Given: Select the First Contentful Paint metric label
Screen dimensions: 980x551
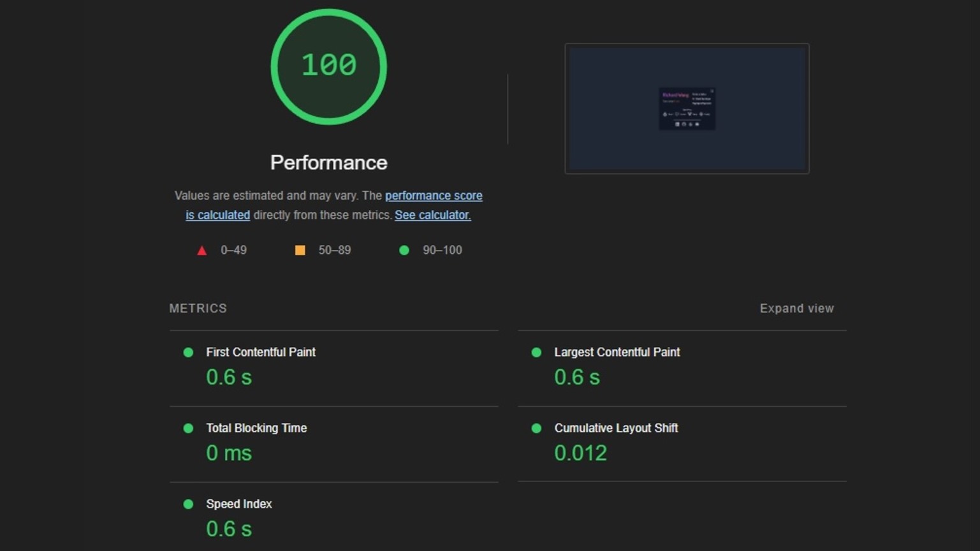Looking at the screenshot, I should (260, 353).
